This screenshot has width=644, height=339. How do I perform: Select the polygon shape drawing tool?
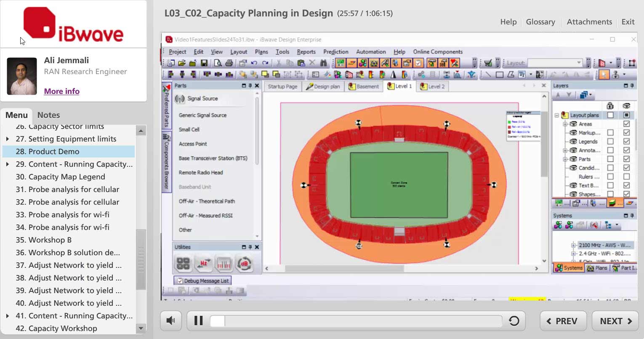tap(511, 75)
